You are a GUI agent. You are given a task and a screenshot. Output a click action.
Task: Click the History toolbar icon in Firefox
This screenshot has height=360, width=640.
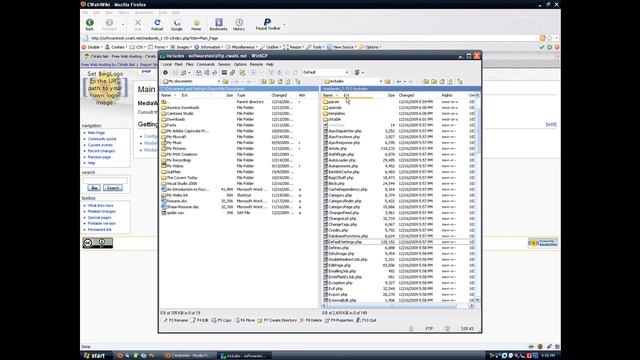tap(239, 24)
